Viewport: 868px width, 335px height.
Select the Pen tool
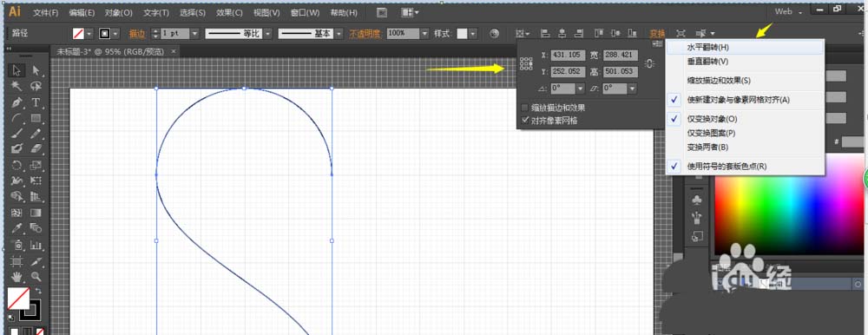[x=17, y=102]
